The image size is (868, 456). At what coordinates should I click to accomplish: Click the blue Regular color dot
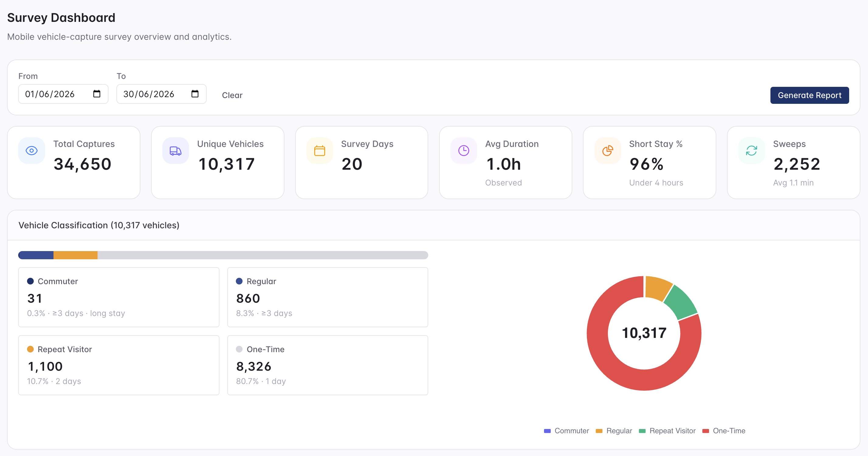239,281
